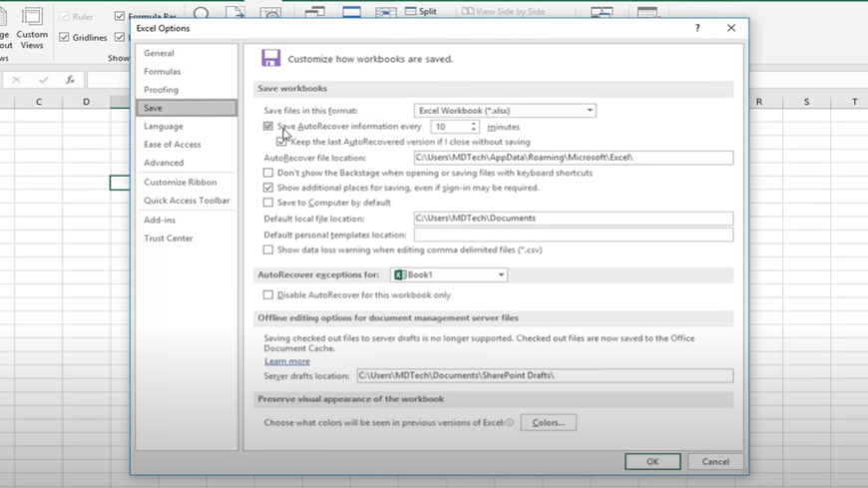
Task: Click the AutoRecover file location field
Action: [573, 158]
